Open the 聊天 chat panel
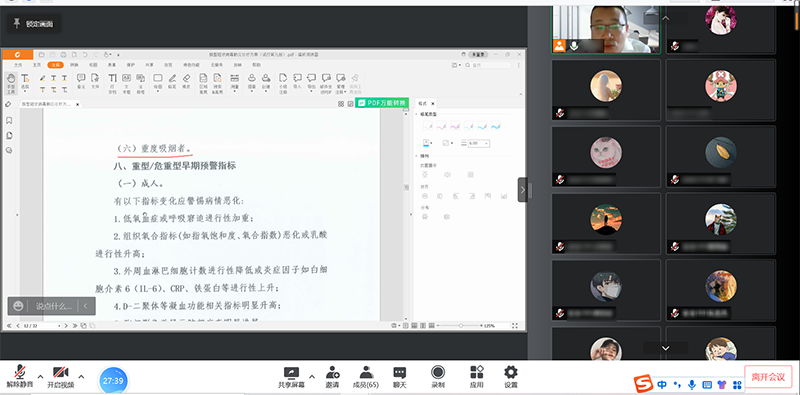800x395 pixels. (400, 377)
